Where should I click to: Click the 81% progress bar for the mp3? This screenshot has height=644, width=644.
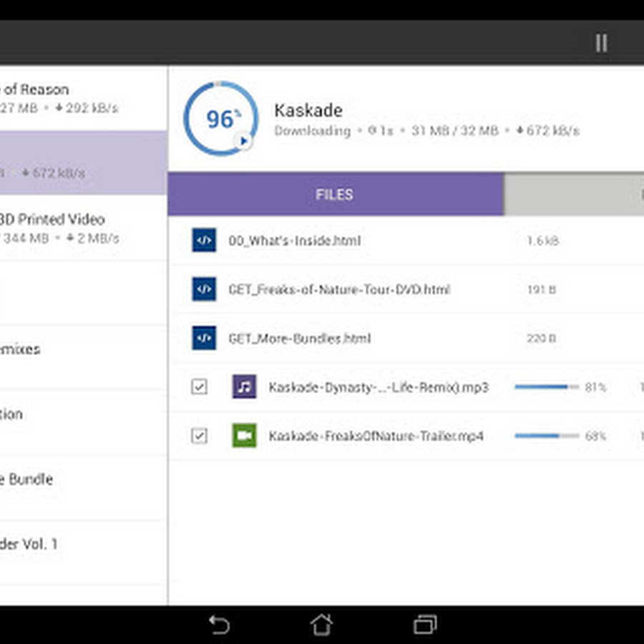coord(547,387)
